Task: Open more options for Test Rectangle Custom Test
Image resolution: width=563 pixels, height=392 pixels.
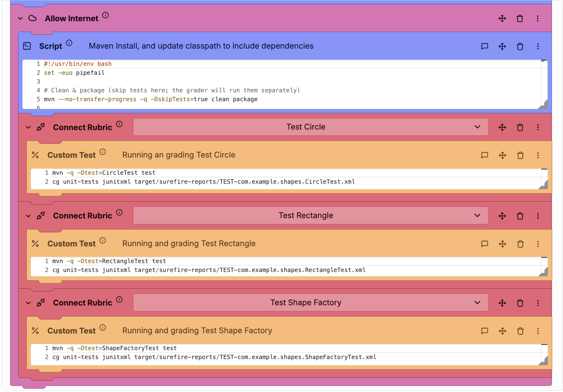Action: (x=538, y=244)
